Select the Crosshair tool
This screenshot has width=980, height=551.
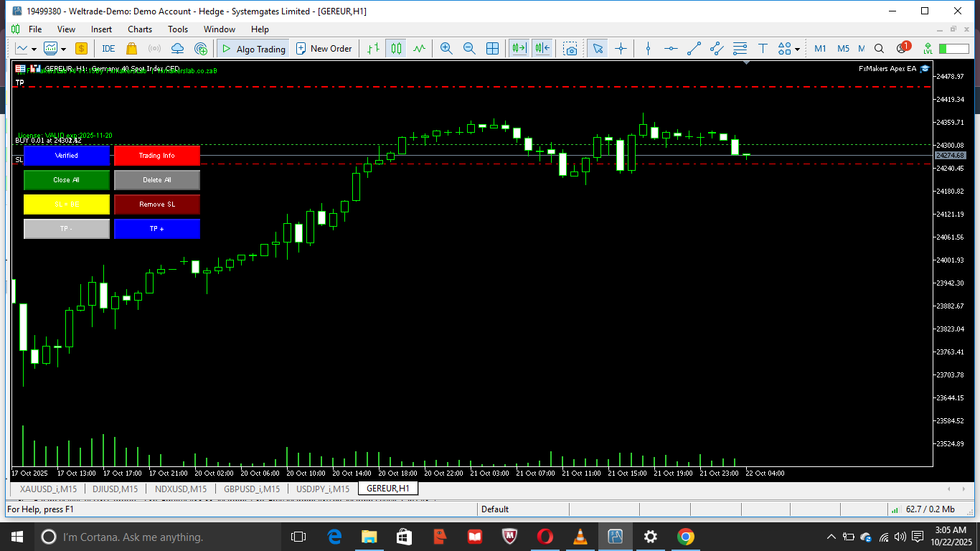(621, 48)
